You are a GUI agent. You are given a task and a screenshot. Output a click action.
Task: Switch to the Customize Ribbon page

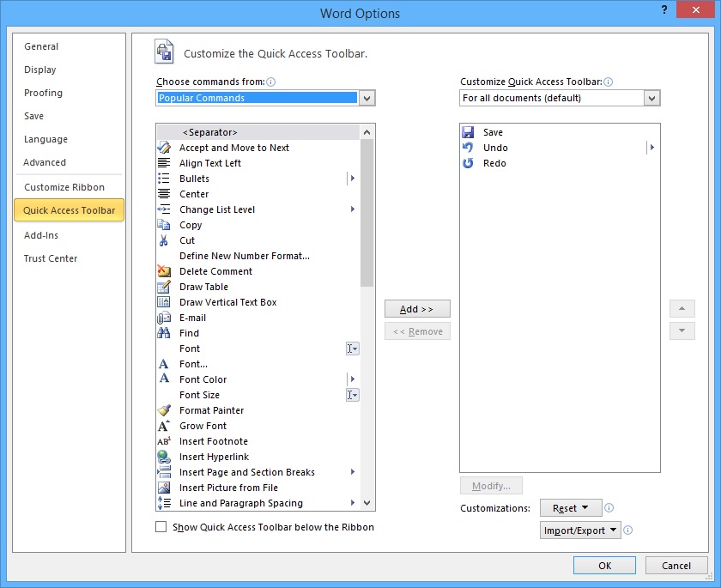[64, 187]
